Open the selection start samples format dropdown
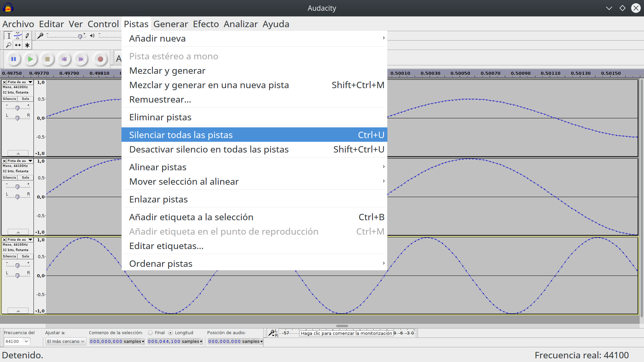 pos(143,342)
